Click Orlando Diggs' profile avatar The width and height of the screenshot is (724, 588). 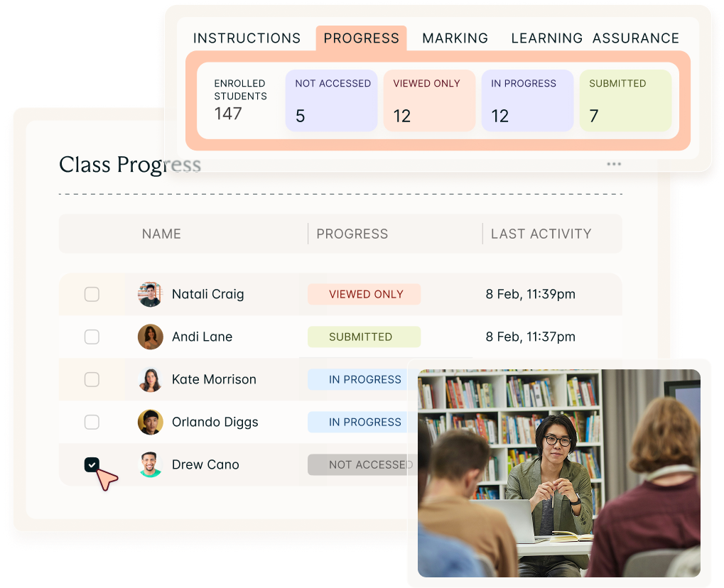(x=150, y=422)
